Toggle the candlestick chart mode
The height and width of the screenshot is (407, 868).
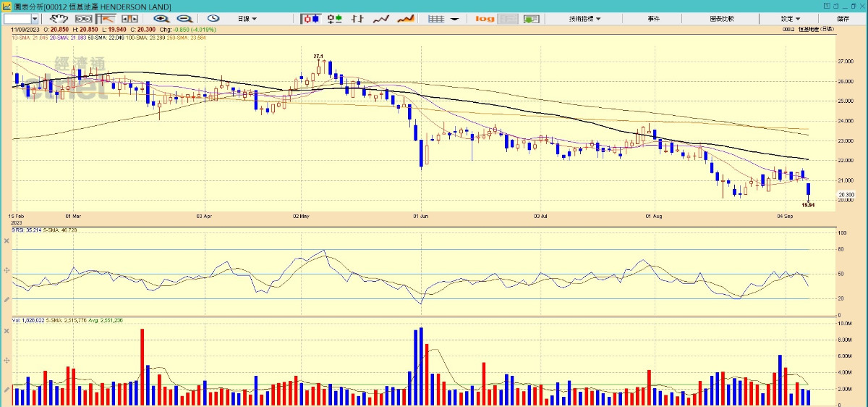click(x=310, y=19)
